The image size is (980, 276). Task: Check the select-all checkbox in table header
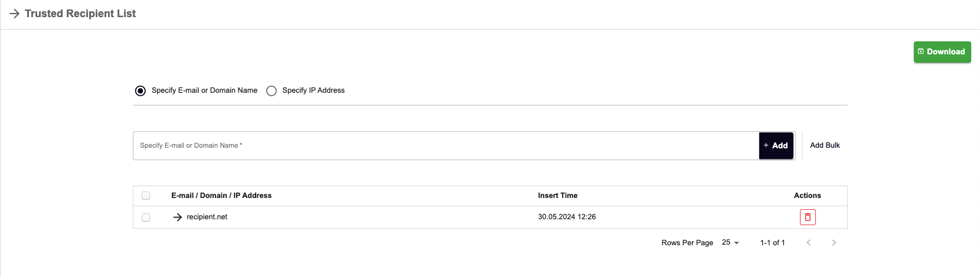(x=146, y=196)
